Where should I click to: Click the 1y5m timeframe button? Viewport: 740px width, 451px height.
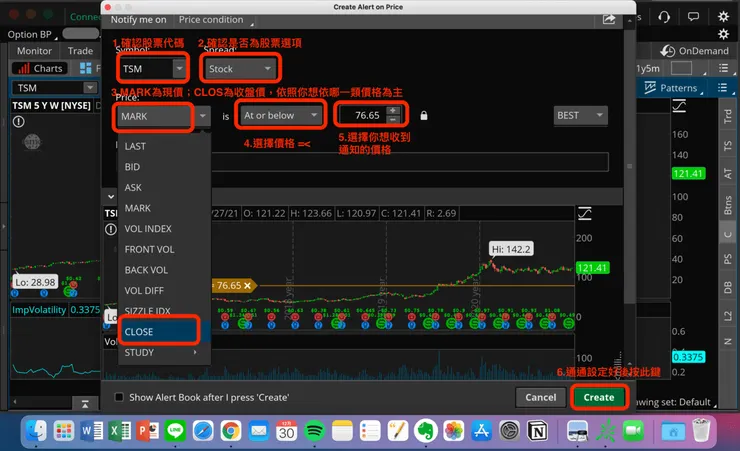tap(648, 69)
